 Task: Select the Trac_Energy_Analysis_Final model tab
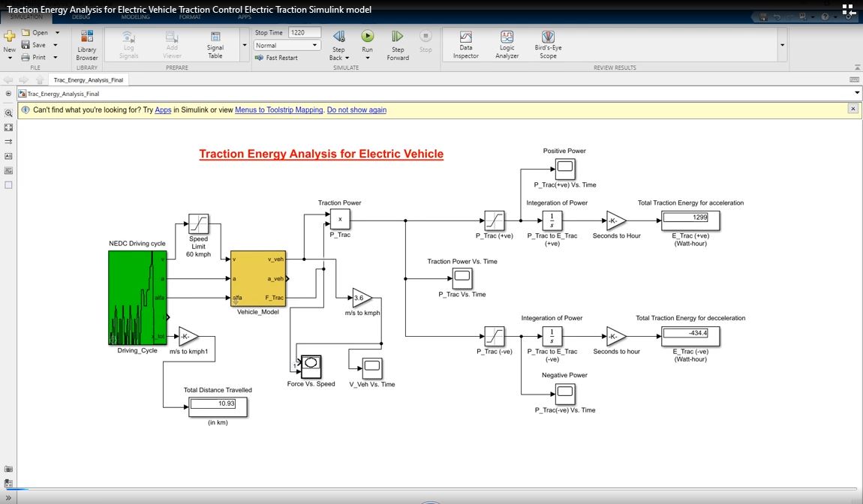(x=89, y=79)
